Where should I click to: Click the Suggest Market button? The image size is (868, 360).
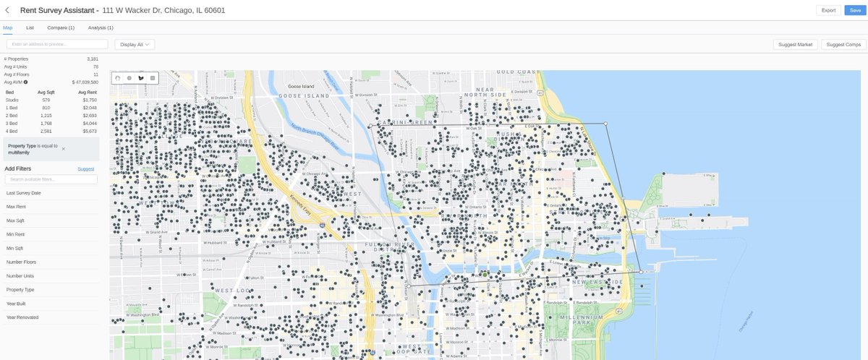(x=796, y=45)
